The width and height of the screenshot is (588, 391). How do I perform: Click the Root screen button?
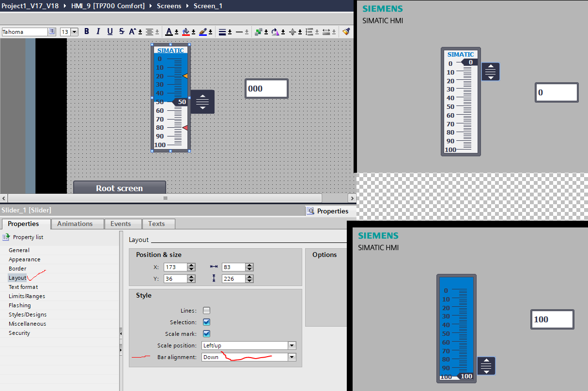pos(120,188)
